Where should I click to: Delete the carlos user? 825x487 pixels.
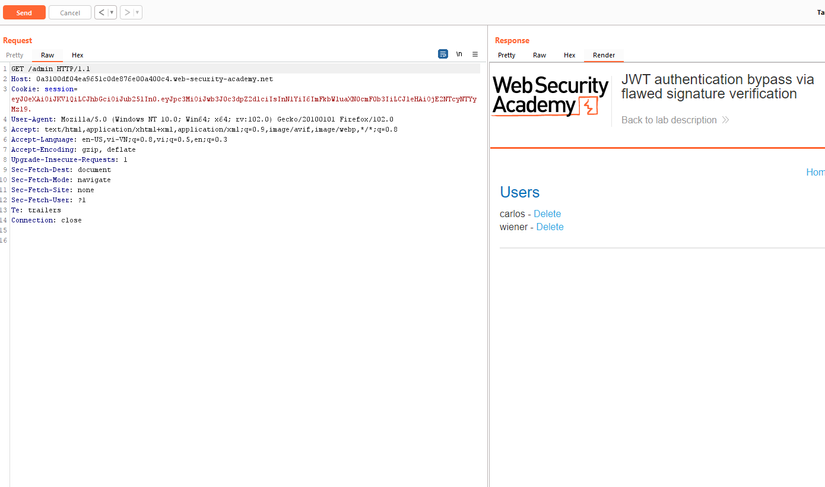[x=547, y=214]
